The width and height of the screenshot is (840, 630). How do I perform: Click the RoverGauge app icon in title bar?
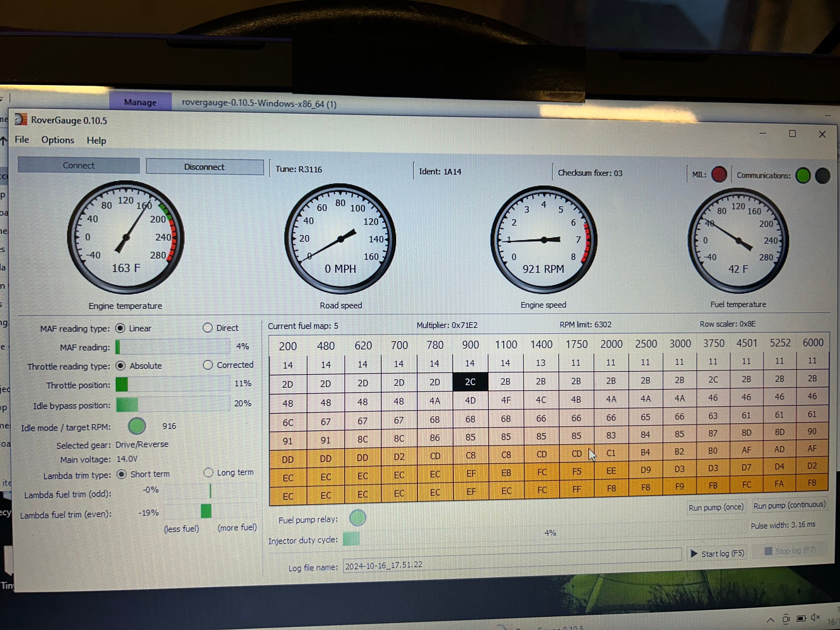21,120
